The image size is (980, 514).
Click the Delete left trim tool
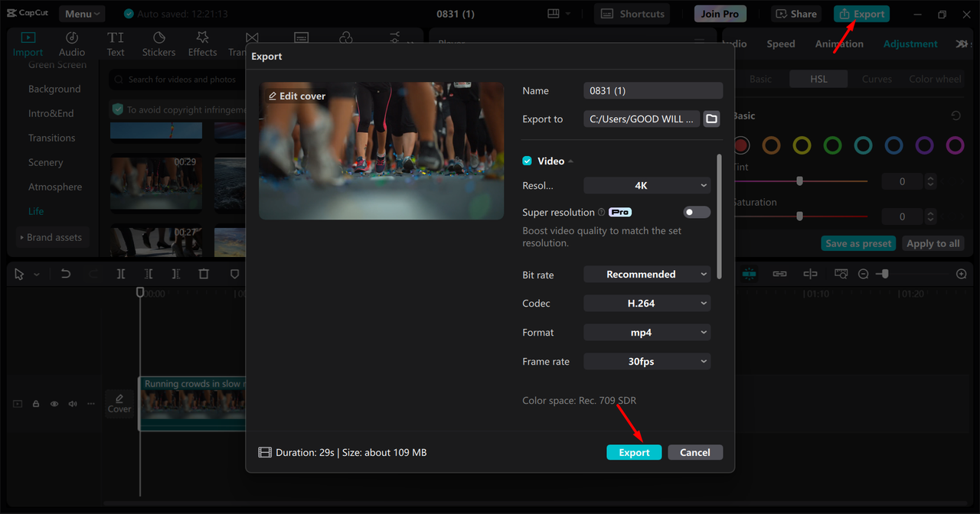tap(149, 274)
